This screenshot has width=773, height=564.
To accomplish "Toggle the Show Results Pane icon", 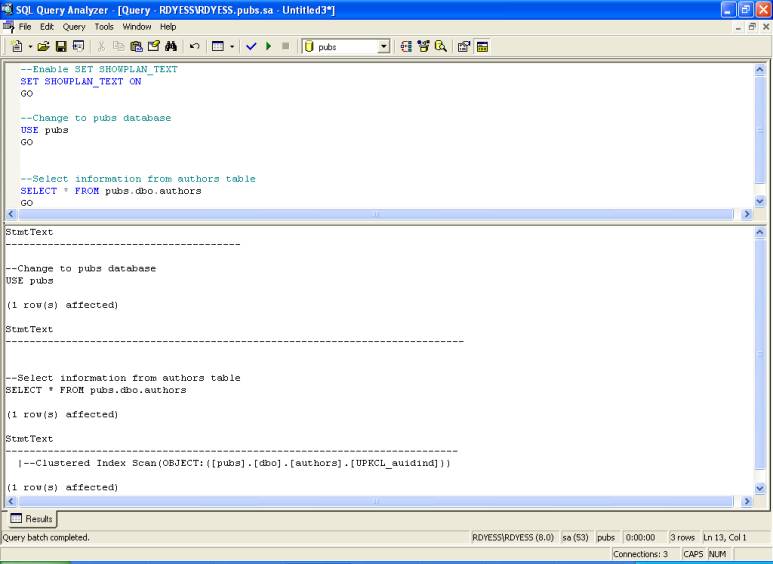I will point(482,46).
